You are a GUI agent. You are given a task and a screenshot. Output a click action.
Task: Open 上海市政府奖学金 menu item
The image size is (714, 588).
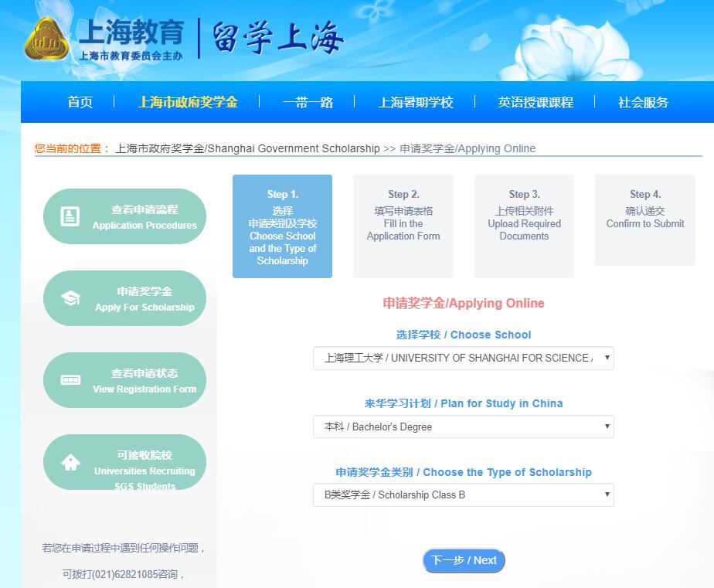tap(188, 102)
